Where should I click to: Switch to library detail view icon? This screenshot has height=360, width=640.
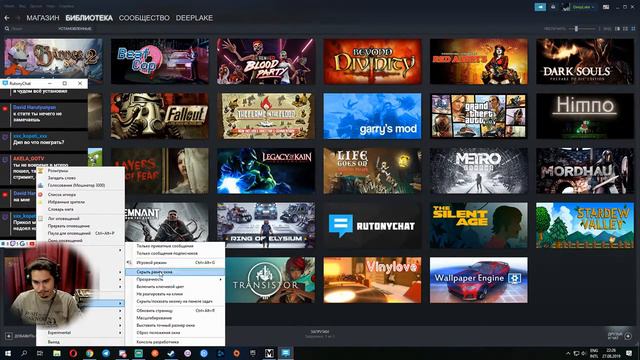[x=617, y=29]
